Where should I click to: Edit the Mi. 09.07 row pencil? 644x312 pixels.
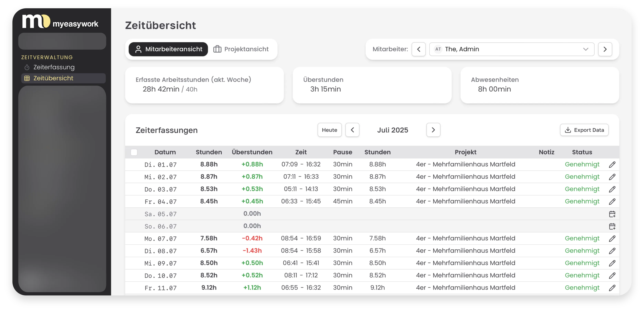(612, 263)
